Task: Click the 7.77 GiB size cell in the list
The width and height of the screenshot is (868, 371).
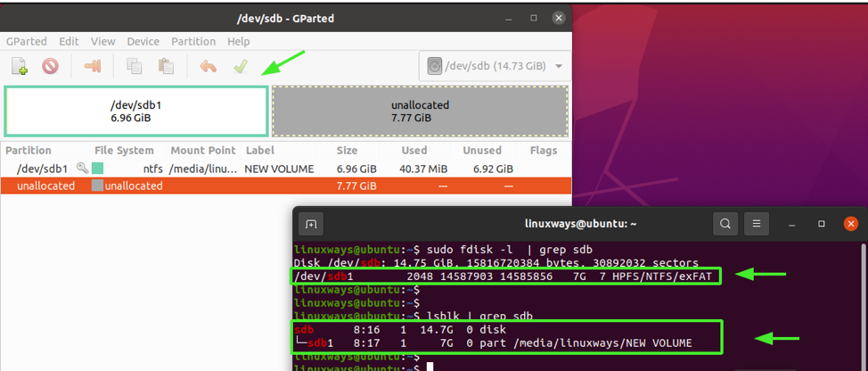Action: point(356,186)
